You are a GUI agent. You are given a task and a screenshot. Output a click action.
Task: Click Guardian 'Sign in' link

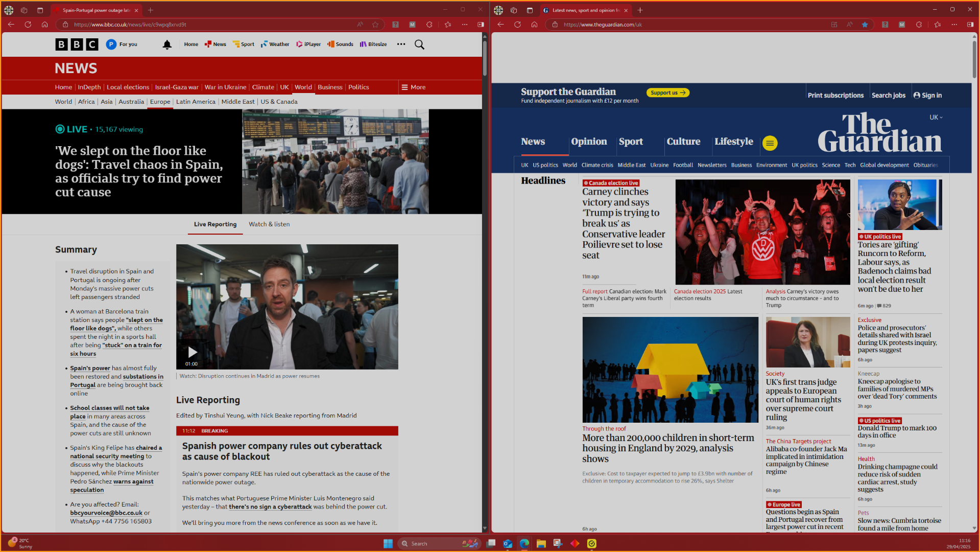927,96
